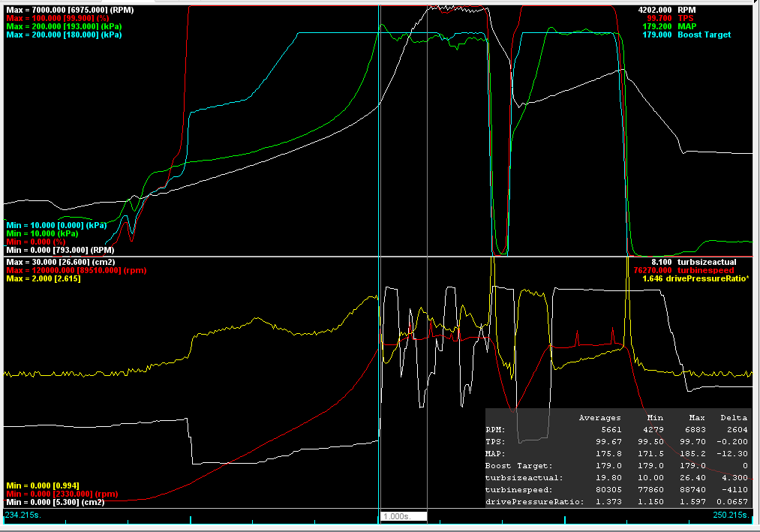Click RPM delta value 2604
760x532 pixels.
click(x=737, y=430)
